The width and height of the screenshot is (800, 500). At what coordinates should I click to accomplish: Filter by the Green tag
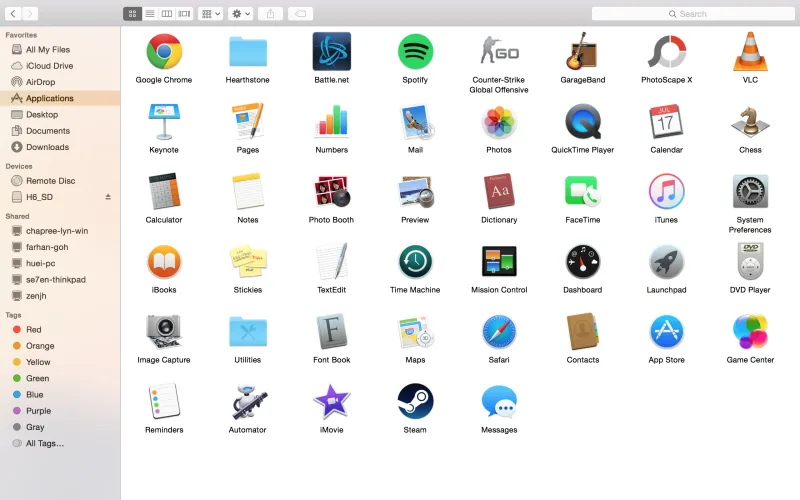click(60, 378)
